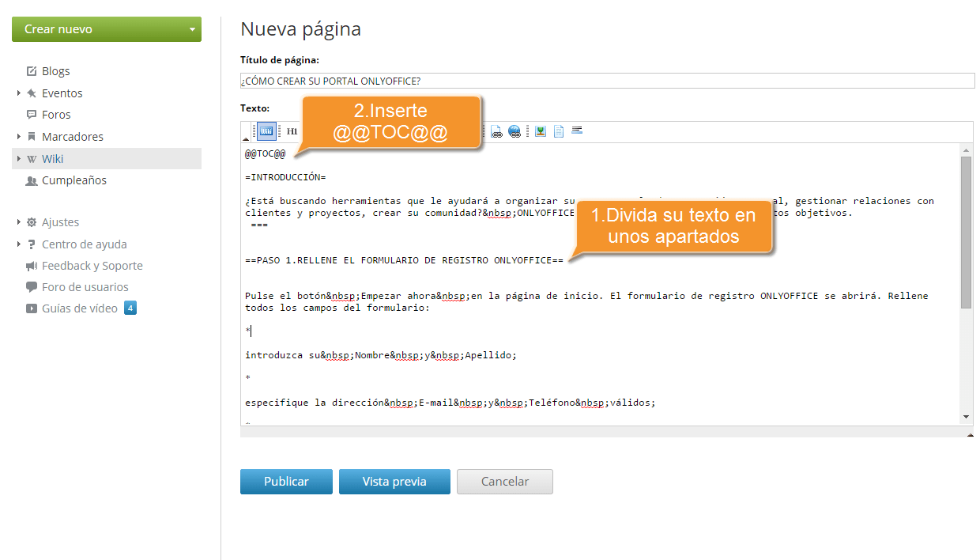
Task: Click the =INTRODUCCIÓN= heading text
Action: point(285,177)
